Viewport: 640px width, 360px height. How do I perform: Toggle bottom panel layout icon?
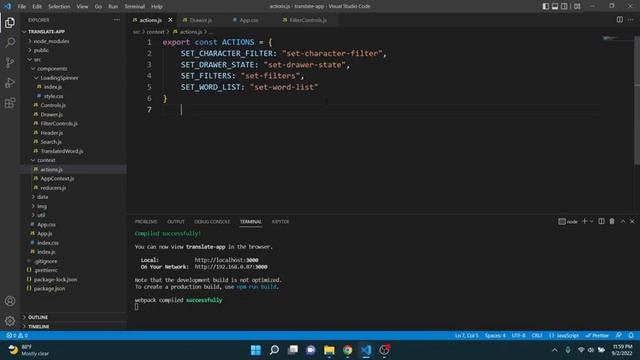[x=555, y=6]
